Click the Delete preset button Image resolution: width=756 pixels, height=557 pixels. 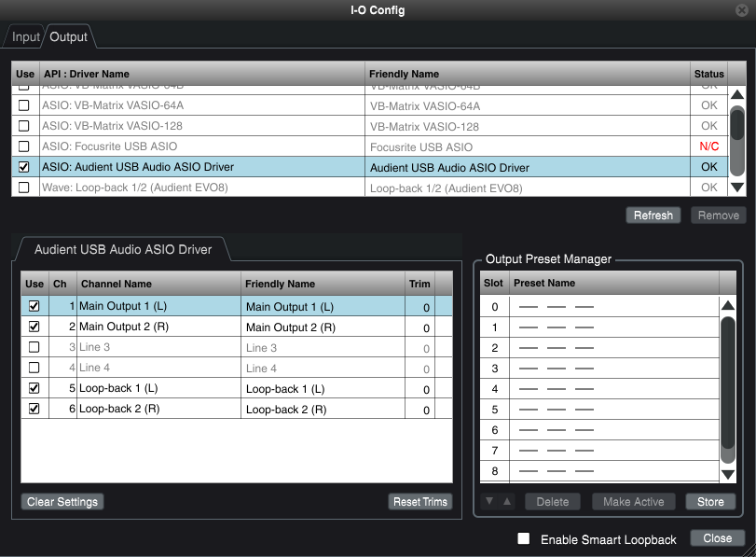click(553, 502)
